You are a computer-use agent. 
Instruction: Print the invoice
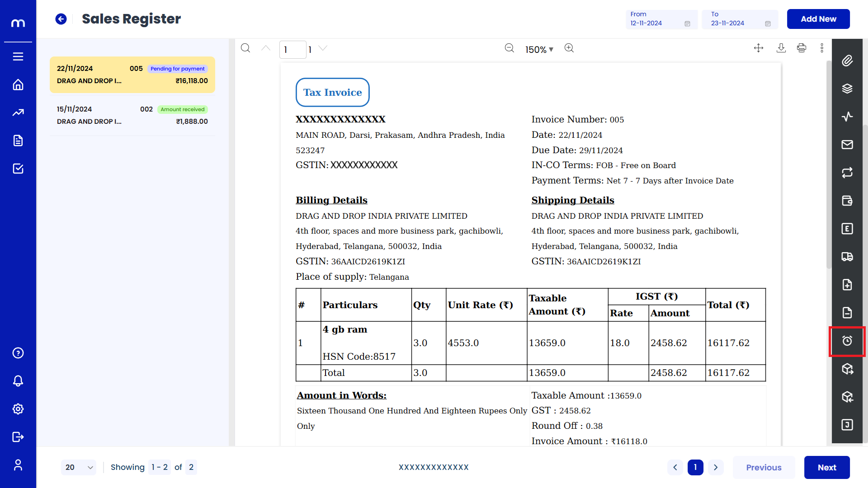[x=802, y=48]
